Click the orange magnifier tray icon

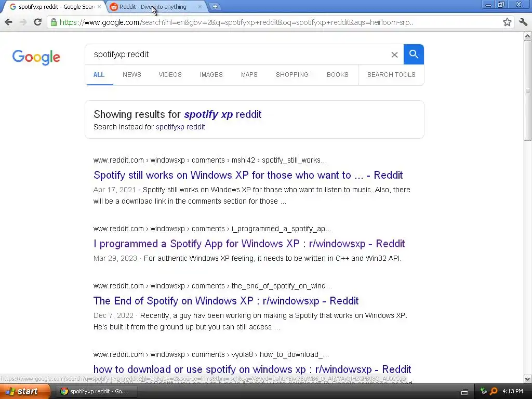494,392
